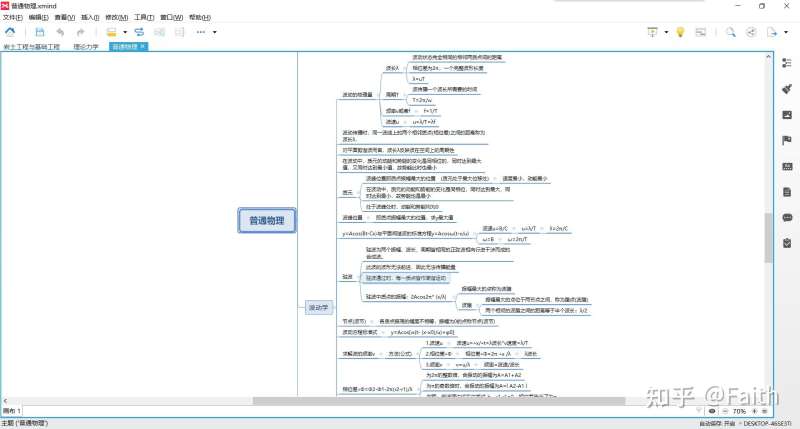Save the mind map with disk icon
This screenshot has height=429, width=800.
39,32
